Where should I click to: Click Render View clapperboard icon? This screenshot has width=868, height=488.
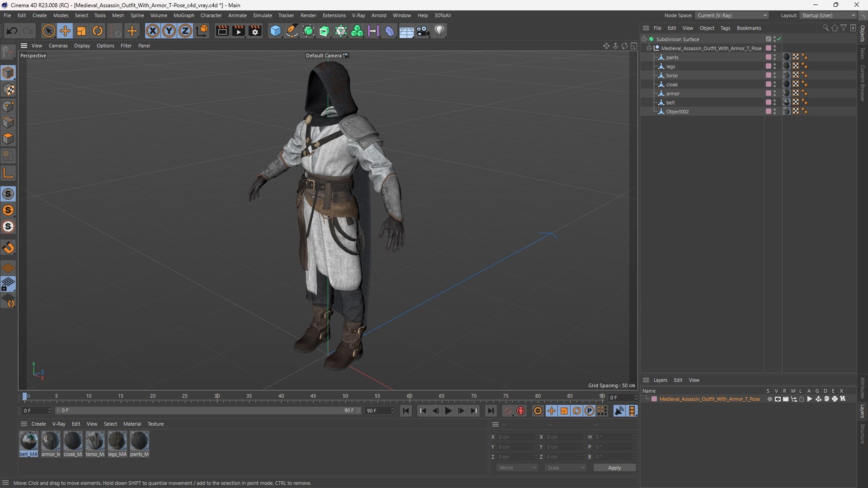222,31
